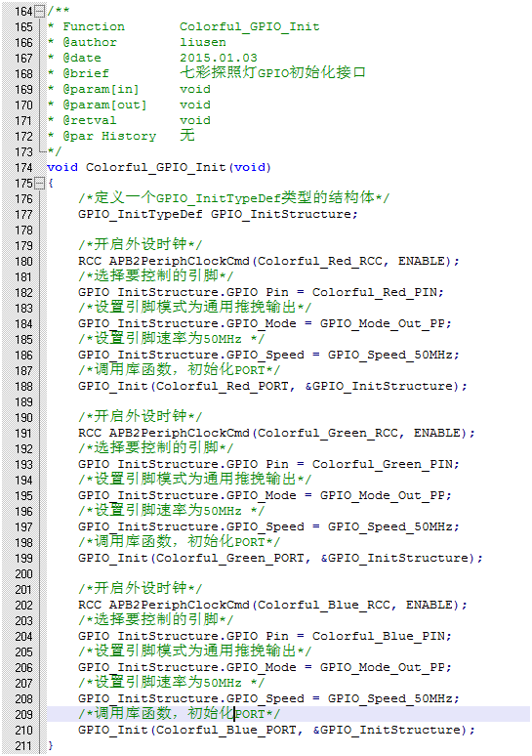
Task: Click the '@par History' text
Action: tap(109, 136)
